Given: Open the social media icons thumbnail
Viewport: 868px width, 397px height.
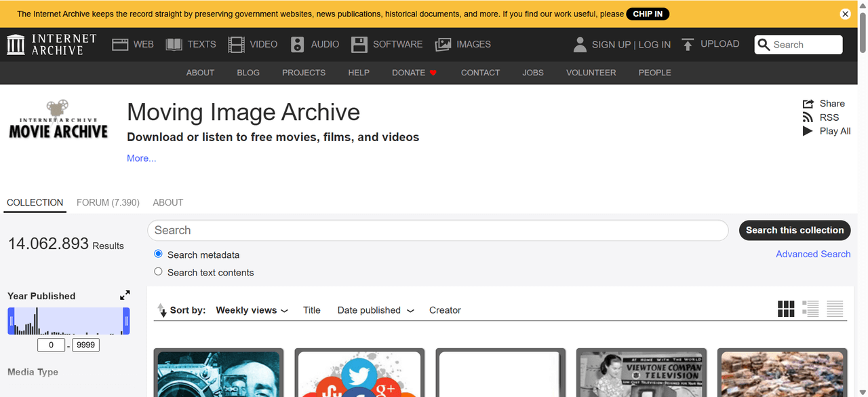Looking at the screenshot, I should tap(359, 373).
